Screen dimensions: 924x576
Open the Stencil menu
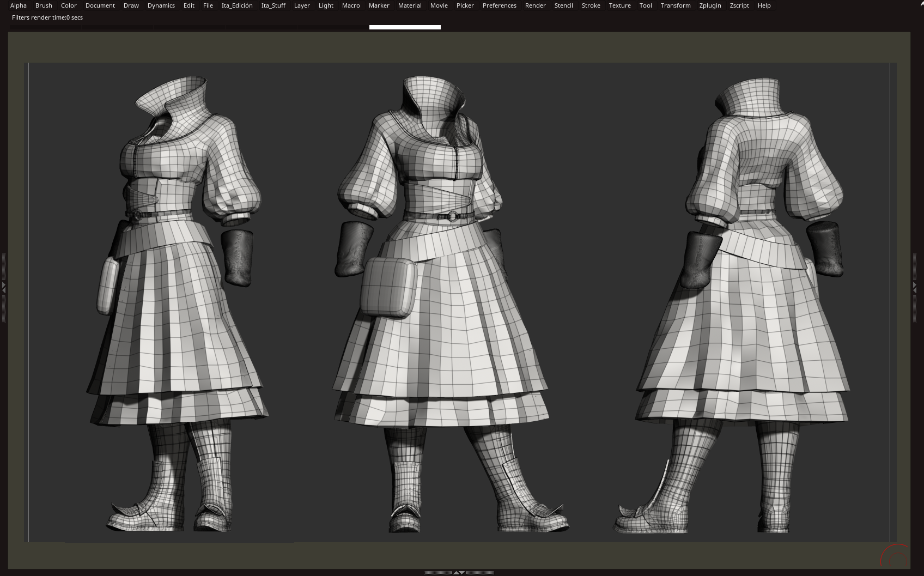564,5
